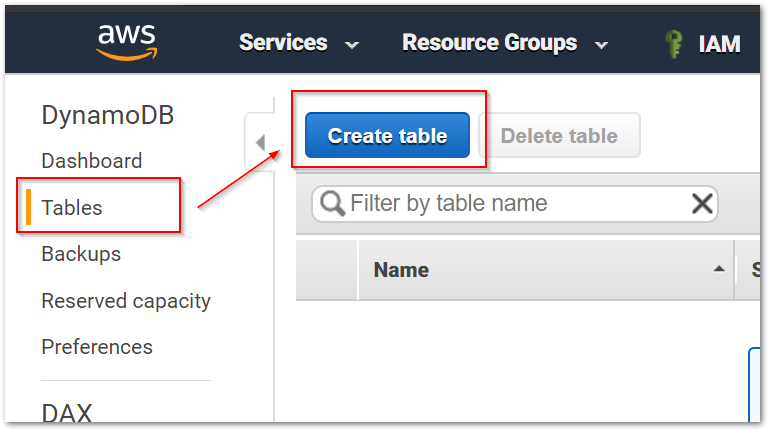
Task: Open Preferences in the sidebar
Action: tap(97, 347)
